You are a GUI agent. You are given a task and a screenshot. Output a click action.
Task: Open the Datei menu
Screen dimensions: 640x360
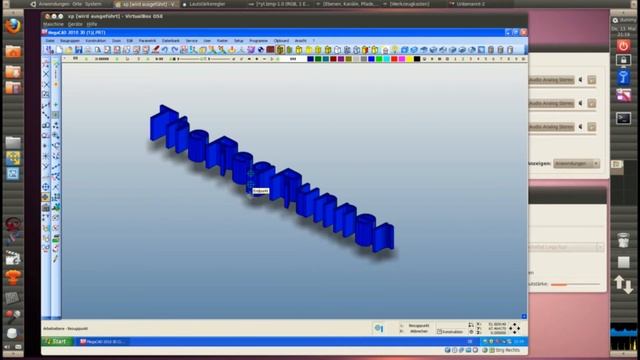click(x=50, y=41)
